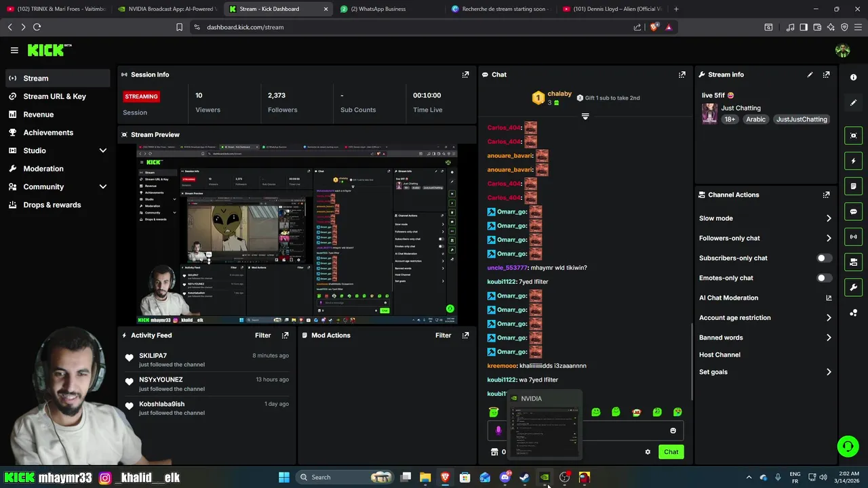The image size is (868, 488).
Task: Toggle Subscribers-only chat
Action: pyautogui.click(x=825, y=258)
